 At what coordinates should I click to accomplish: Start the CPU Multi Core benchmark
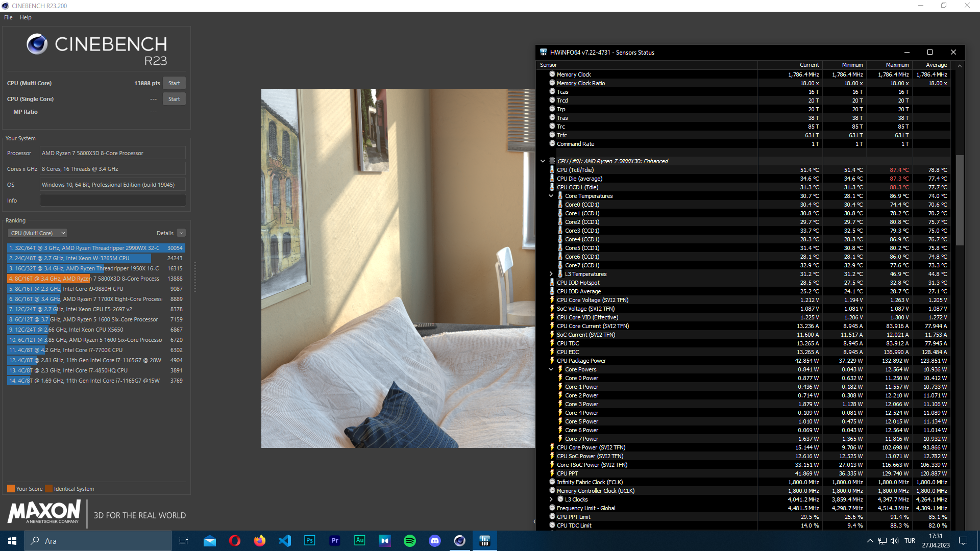pyautogui.click(x=174, y=83)
